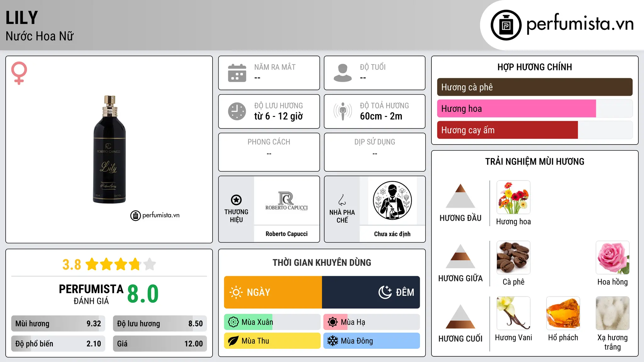Click the NĂM RA MẮT label
Screen dimensions: 644x362
click(275, 67)
